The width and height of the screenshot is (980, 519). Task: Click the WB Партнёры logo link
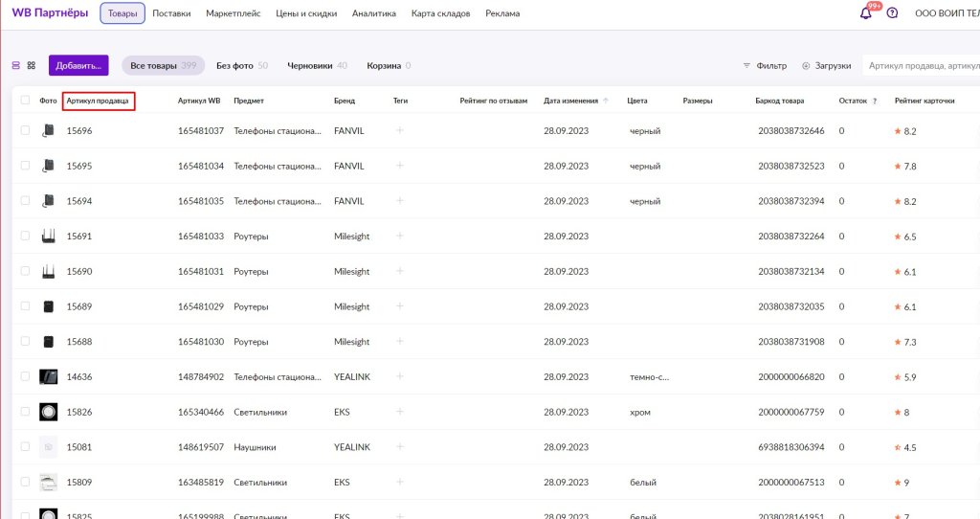[x=50, y=13]
